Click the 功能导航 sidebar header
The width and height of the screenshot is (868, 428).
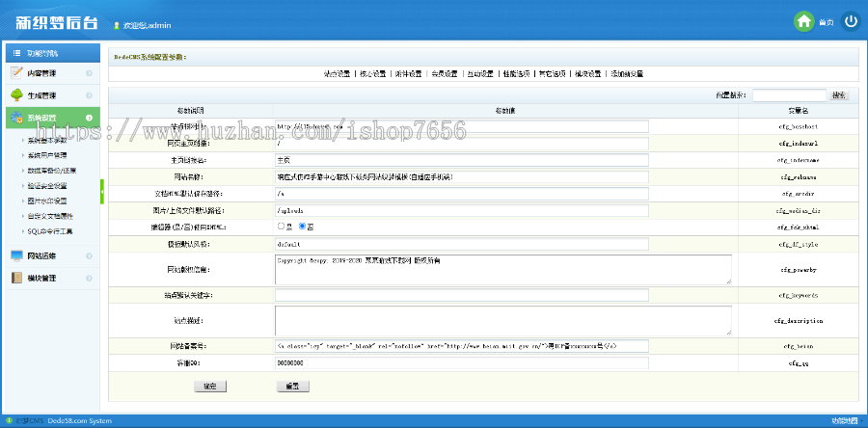(x=53, y=53)
